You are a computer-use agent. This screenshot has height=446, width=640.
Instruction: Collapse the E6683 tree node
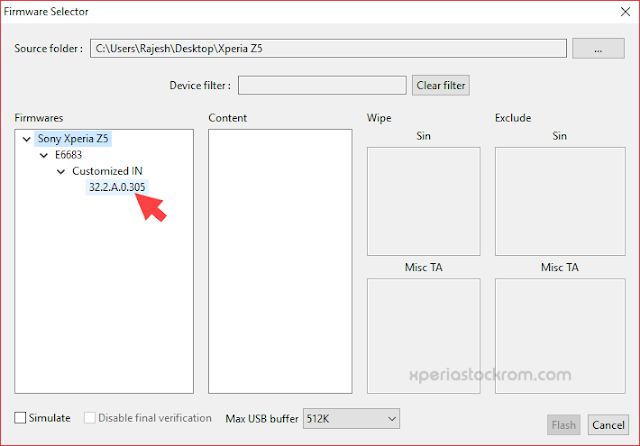tap(44, 155)
